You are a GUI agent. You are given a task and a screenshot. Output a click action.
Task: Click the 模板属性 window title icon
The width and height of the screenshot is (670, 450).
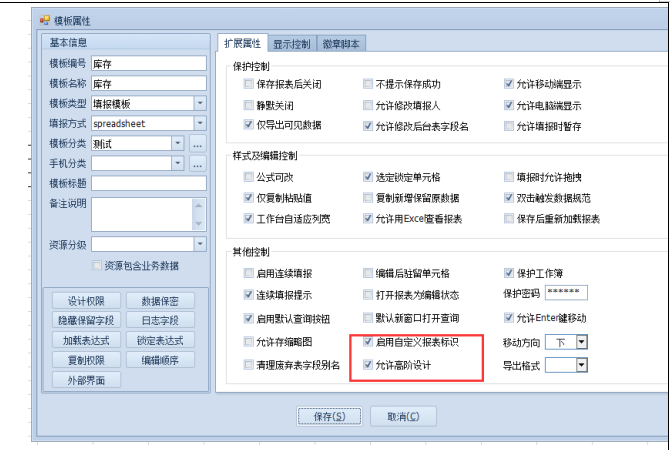[44, 19]
